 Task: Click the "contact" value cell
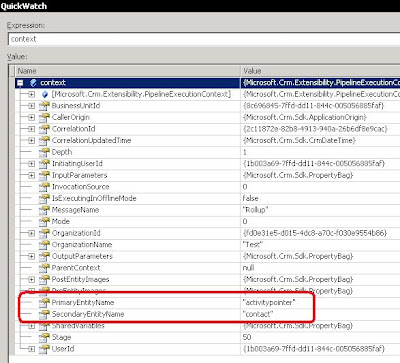pos(258,314)
